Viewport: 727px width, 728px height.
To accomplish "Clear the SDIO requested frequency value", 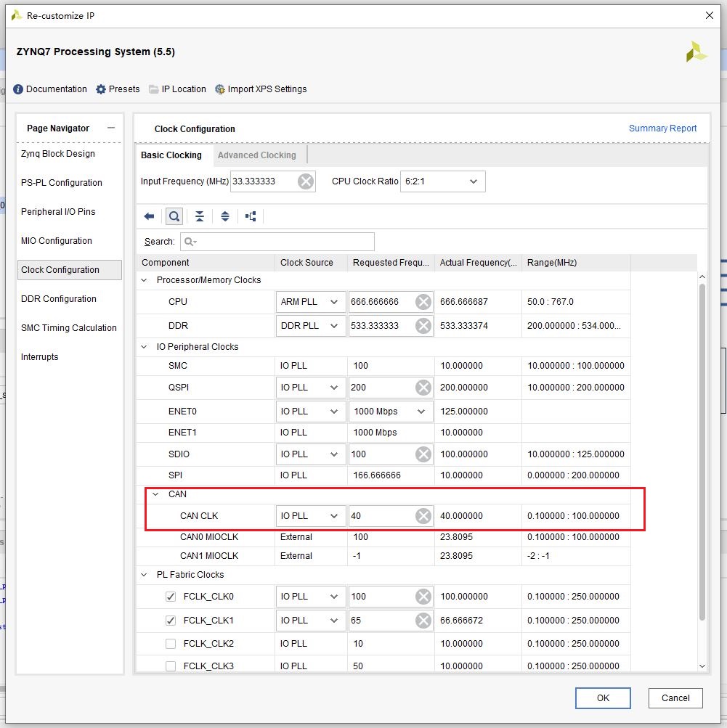I will [x=423, y=454].
